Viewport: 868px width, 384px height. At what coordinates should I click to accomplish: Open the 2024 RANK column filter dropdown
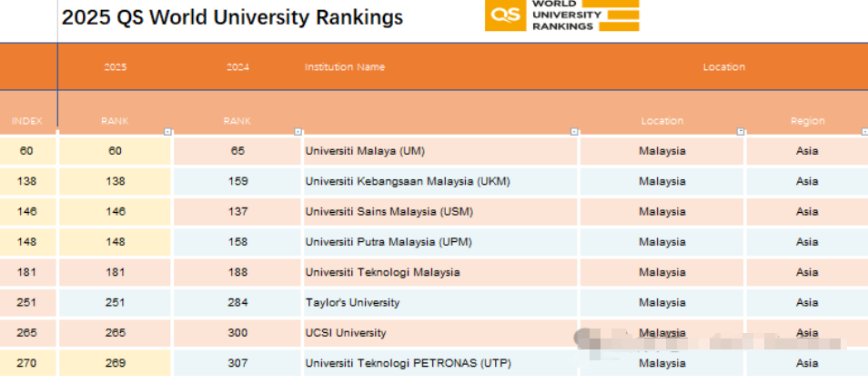point(297,132)
